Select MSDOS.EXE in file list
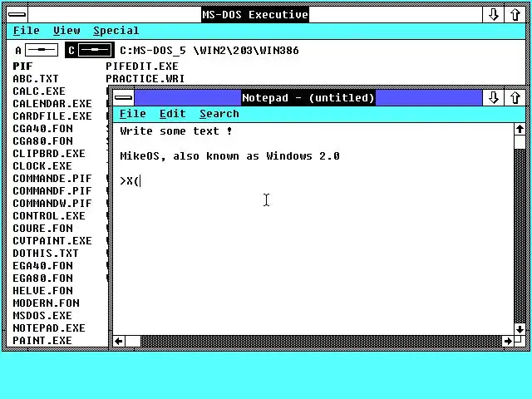This screenshot has height=399, width=532. (42, 316)
